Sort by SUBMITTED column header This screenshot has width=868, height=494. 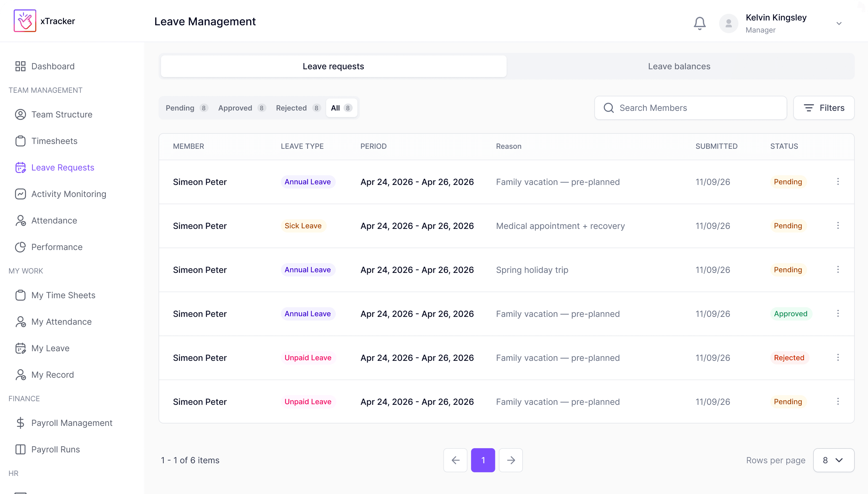point(716,146)
